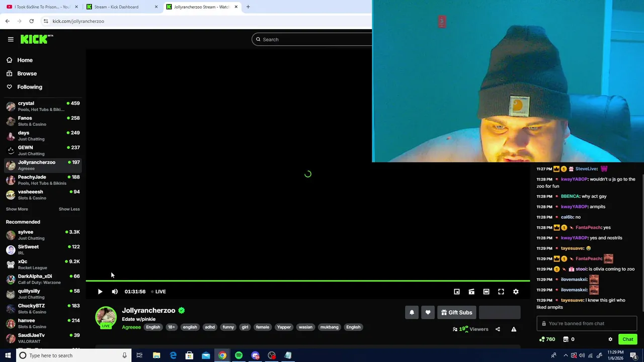The width and height of the screenshot is (644, 362).
Task: Click the banned chat input box
Action: pos(587,323)
